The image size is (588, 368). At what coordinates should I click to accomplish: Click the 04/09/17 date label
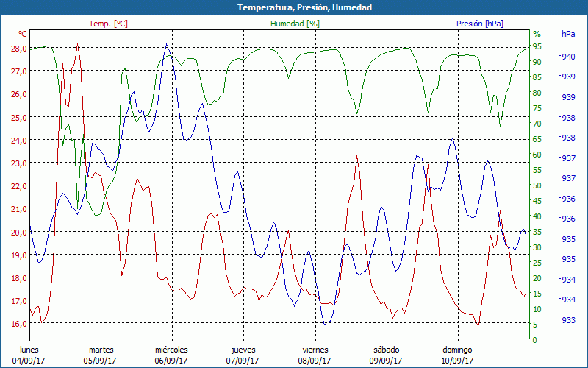29,361
